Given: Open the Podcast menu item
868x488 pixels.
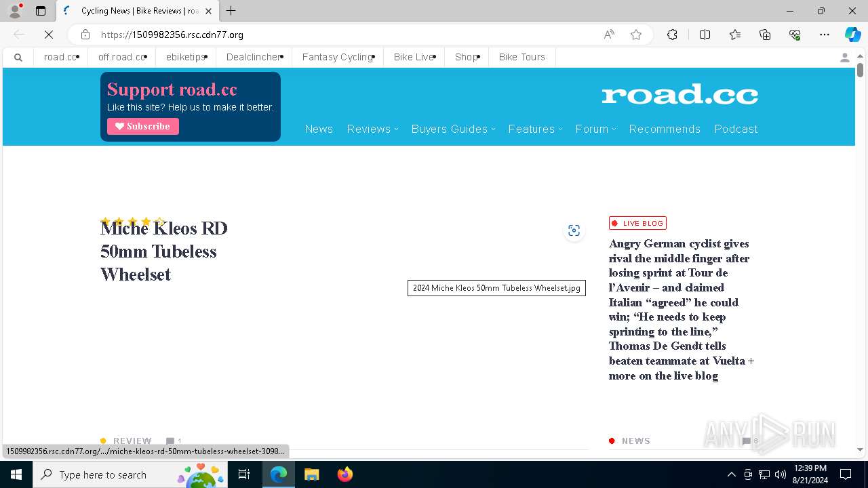Looking at the screenshot, I should pyautogui.click(x=736, y=129).
